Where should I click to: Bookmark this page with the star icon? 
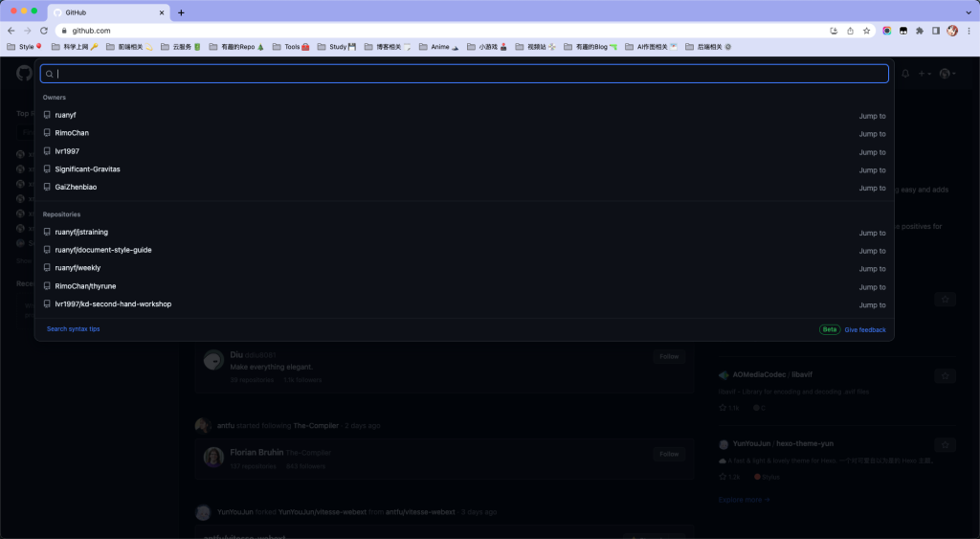(865, 31)
